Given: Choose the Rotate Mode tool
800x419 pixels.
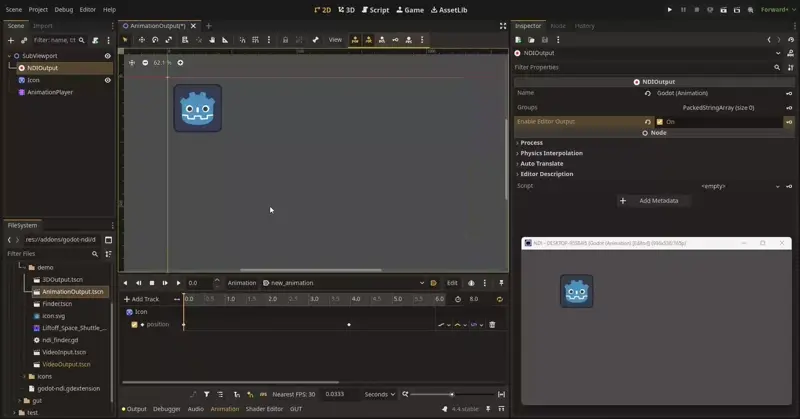Looking at the screenshot, I should click(155, 40).
